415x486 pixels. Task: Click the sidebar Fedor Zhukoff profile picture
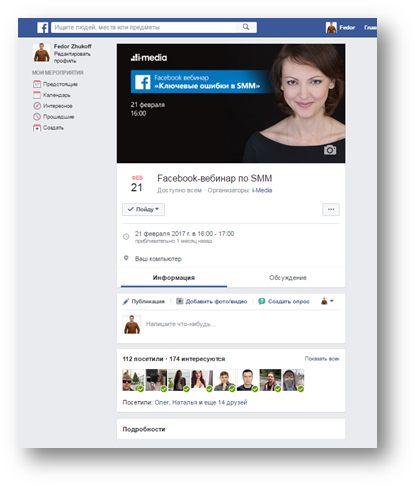pos(42,52)
